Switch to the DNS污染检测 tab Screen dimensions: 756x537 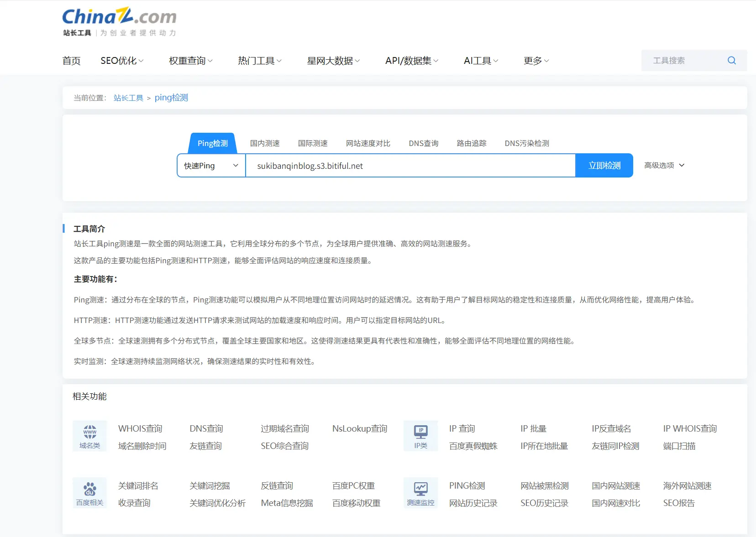pyautogui.click(x=527, y=143)
